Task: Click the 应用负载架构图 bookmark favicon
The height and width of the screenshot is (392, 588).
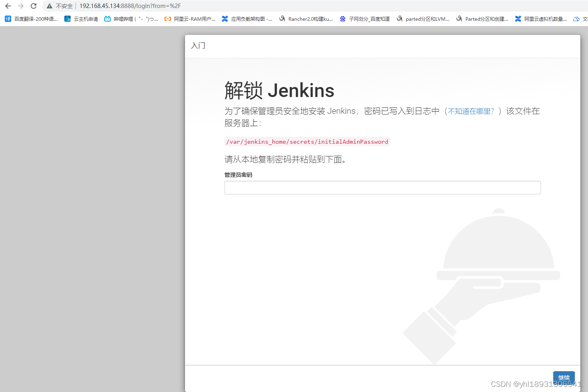Action: pos(225,19)
